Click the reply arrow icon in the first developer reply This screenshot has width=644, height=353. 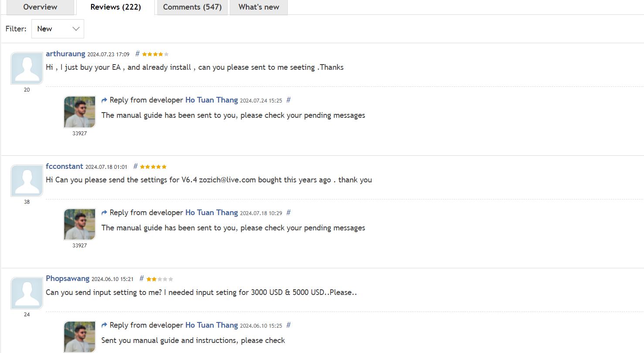click(x=104, y=99)
